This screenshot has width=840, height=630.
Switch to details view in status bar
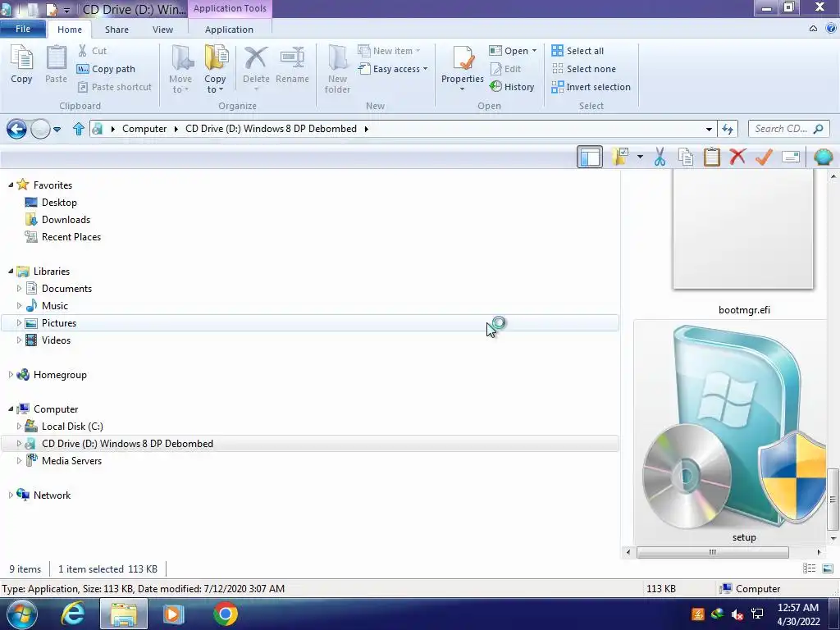coord(809,568)
